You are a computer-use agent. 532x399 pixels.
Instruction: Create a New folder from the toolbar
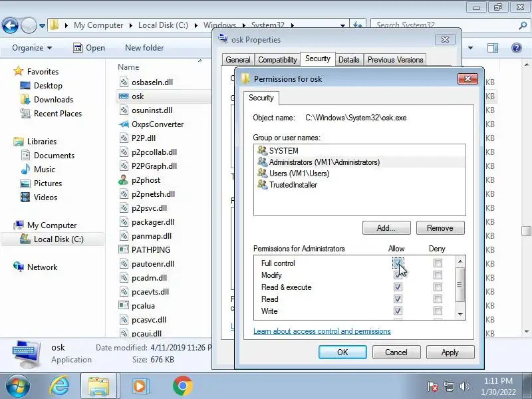click(144, 48)
